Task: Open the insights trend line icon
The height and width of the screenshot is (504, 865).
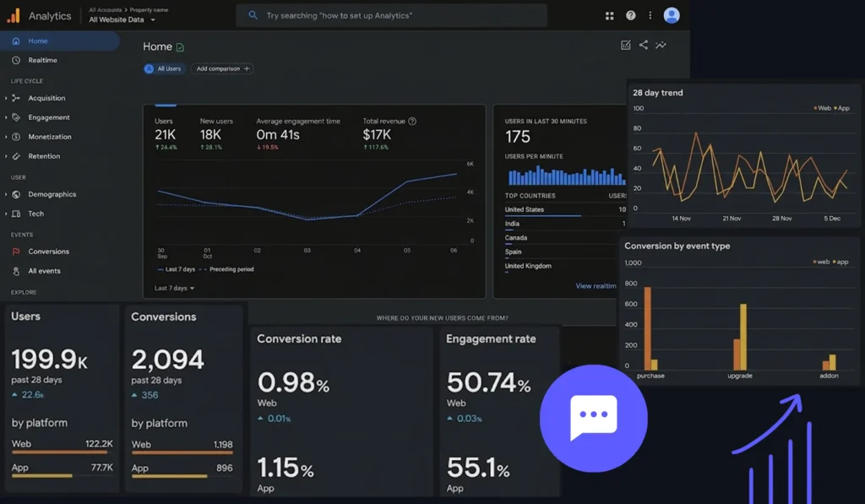Action: pos(661,46)
